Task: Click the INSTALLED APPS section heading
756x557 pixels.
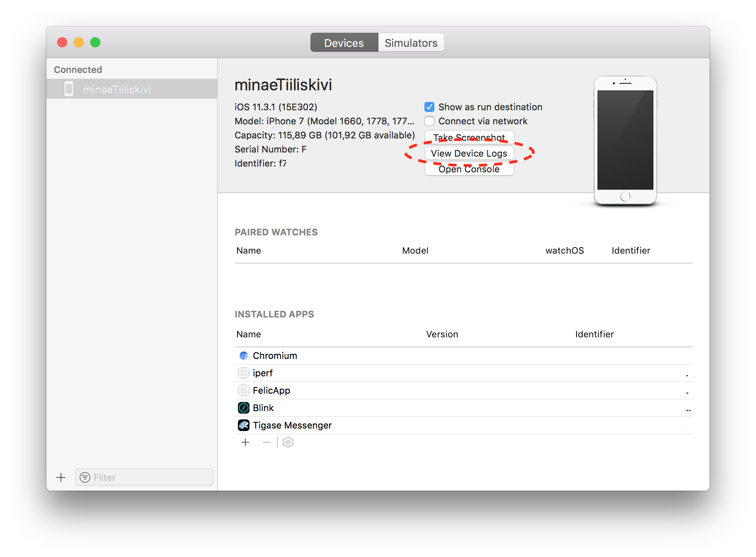Action: coord(274,314)
